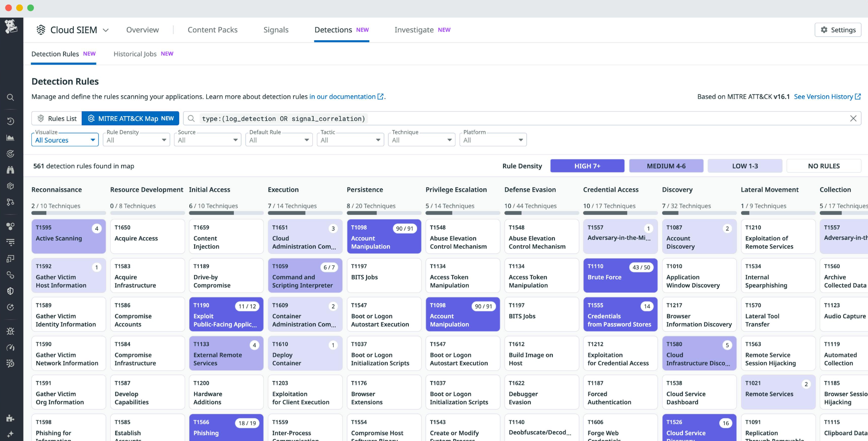
Task: Click the sparkle AI assistant icon at sidebar bottom
Action: (x=11, y=434)
